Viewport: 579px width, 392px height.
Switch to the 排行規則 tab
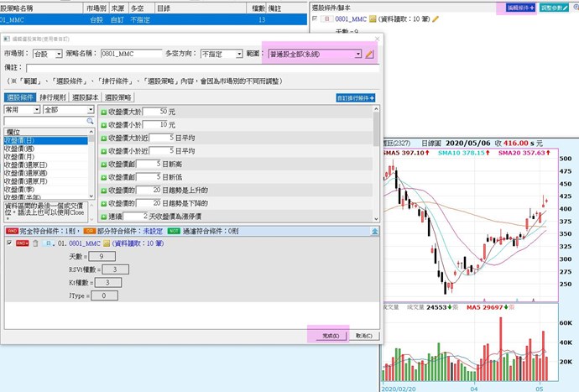click(52, 97)
